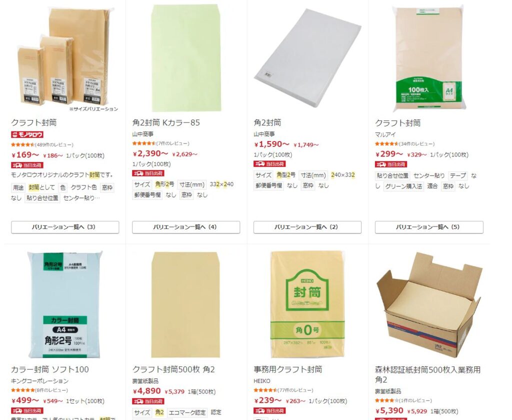The height and width of the screenshot is (420, 512).
Task: Open バリエーション一覧へ (5) button
Action: point(429,227)
